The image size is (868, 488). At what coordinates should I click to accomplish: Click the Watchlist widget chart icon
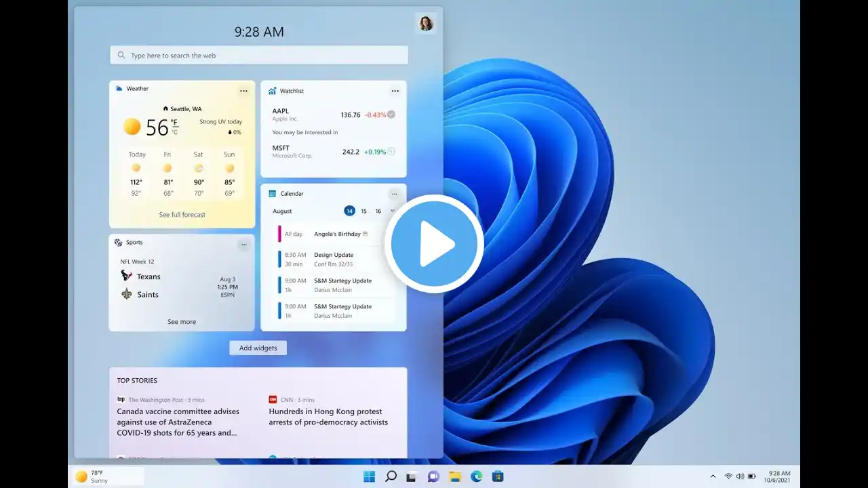(272, 91)
